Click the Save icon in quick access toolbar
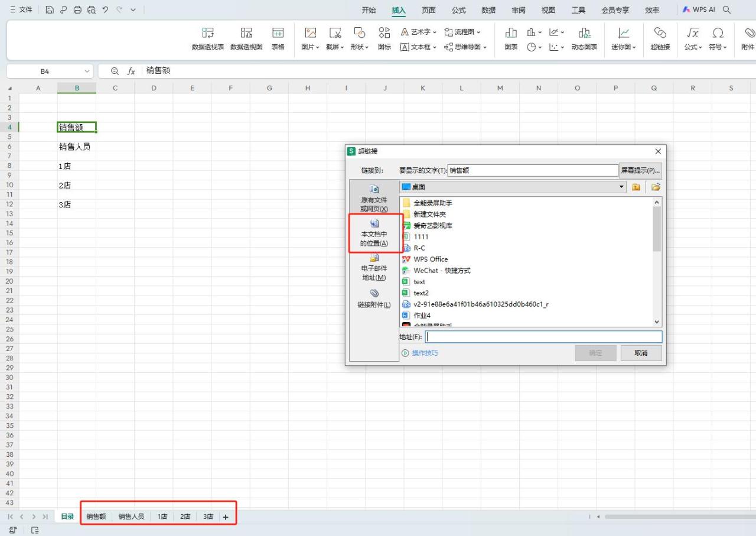The width and height of the screenshot is (756, 536). pyautogui.click(x=50, y=9)
